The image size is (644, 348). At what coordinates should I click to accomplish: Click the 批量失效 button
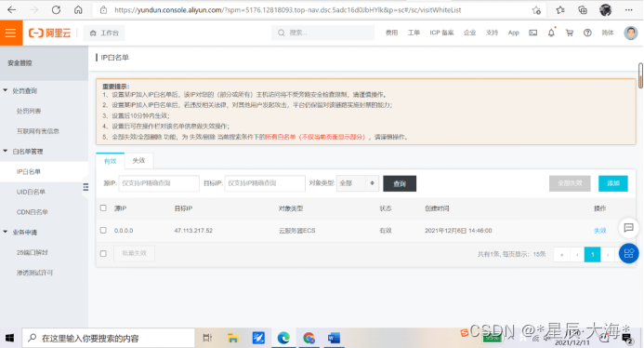click(x=135, y=253)
